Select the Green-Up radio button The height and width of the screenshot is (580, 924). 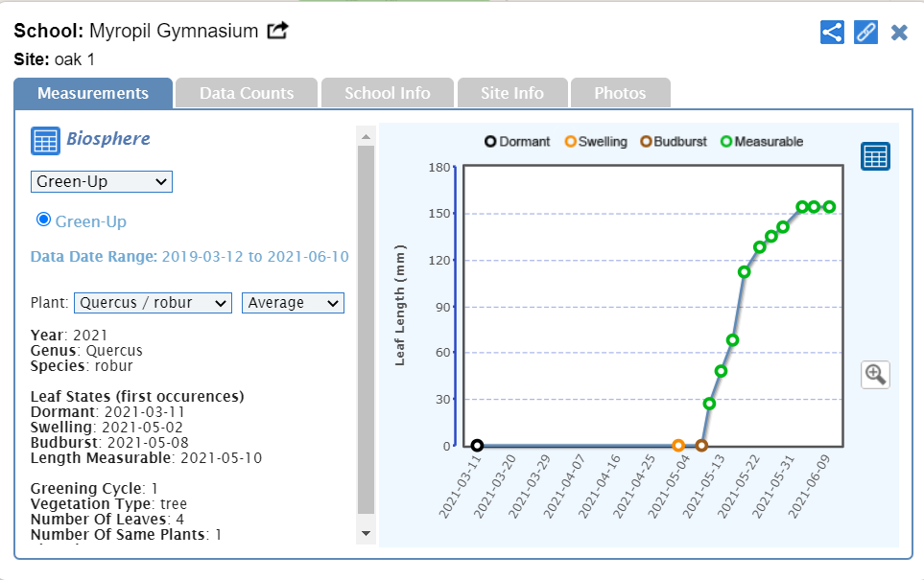[x=43, y=220]
